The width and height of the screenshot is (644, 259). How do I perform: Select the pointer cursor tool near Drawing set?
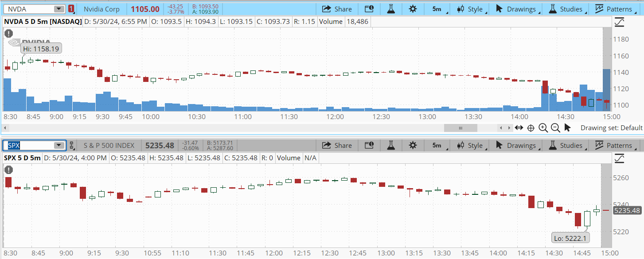click(x=567, y=128)
